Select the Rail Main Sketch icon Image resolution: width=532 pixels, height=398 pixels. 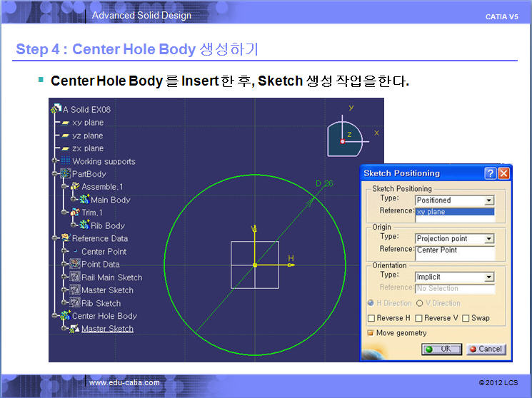[x=75, y=277]
